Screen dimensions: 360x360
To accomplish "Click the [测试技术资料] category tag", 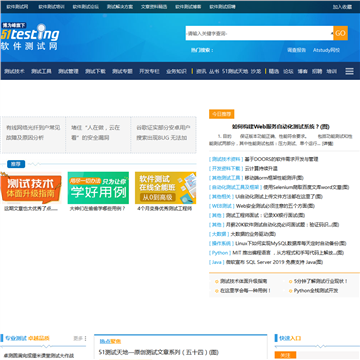I will click(x=226, y=159).
